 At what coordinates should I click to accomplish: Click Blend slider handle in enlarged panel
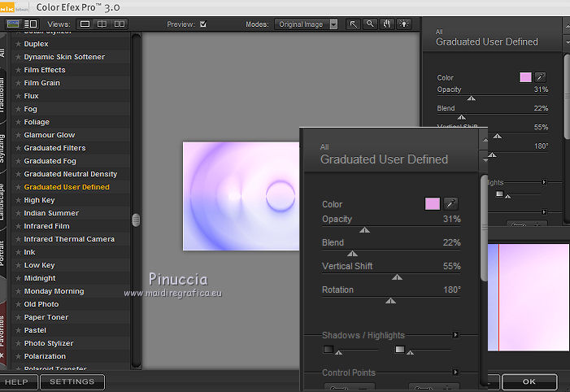coord(352,254)
